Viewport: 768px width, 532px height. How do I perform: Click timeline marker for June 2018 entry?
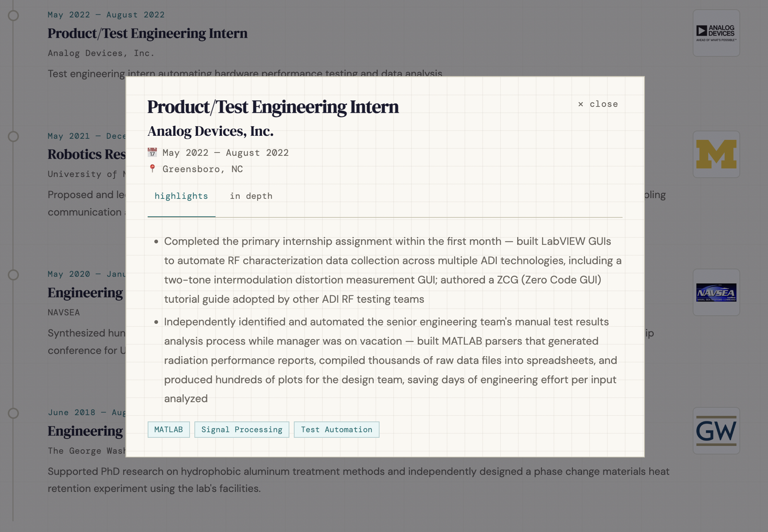13,413
